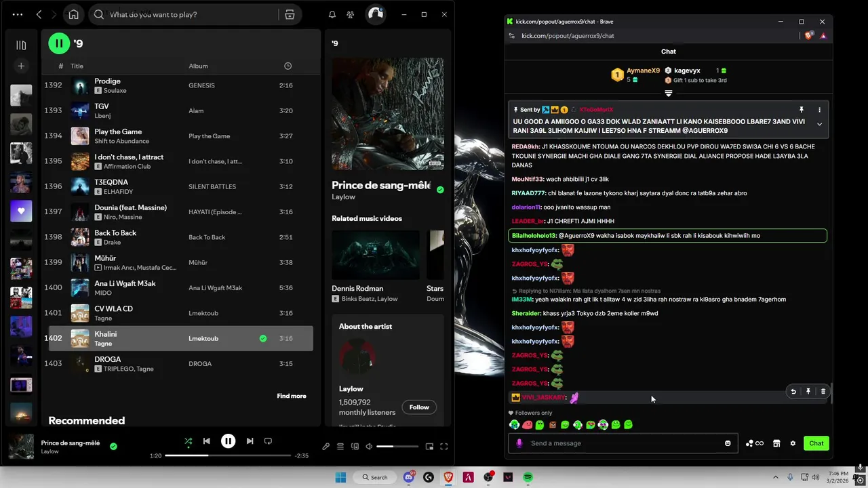Select the track Prodige by Soulaxe
This screenshot has height=488, width=868.
180,85
